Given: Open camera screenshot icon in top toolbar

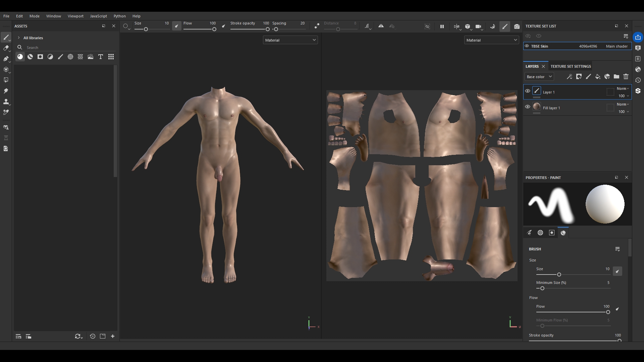Looking at the screenshot, I should pyautogui.click(x=517, y=26).
